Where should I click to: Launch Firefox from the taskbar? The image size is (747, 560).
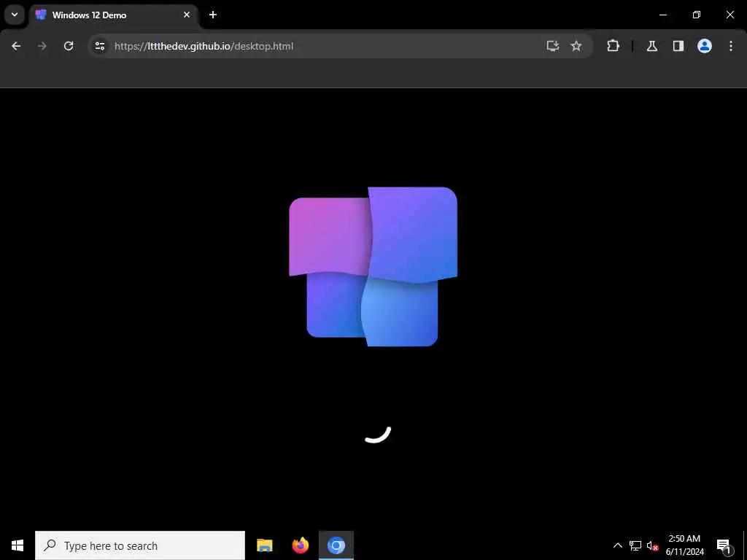pyautogui.click(x=300, y=545)
